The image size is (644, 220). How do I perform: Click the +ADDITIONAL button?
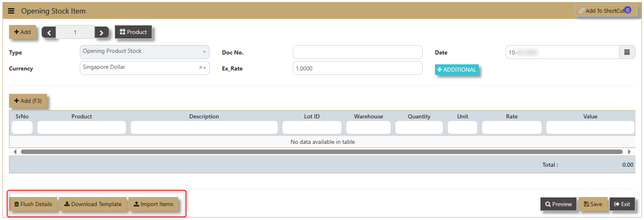[457, 70]
